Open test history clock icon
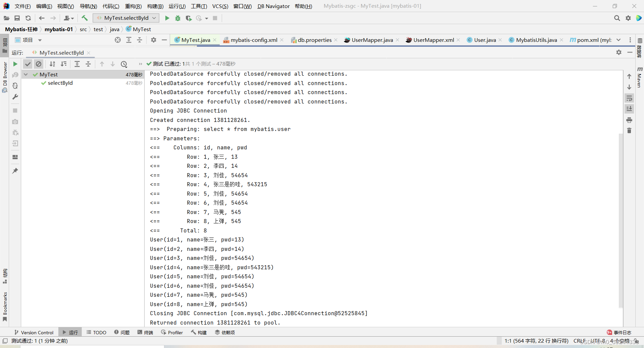Viewport: 644px width, 348px height. click(124, 64)
